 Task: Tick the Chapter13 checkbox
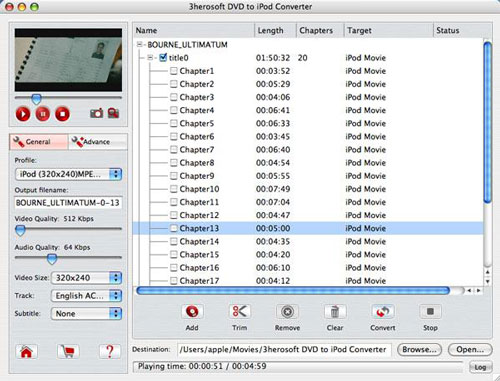174,228
